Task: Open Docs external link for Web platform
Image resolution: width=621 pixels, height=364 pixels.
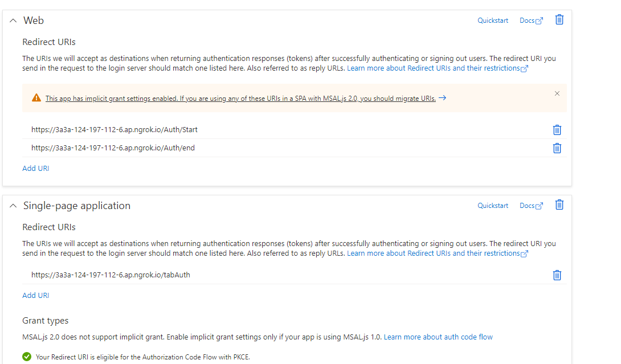Action: coord(530,20)
